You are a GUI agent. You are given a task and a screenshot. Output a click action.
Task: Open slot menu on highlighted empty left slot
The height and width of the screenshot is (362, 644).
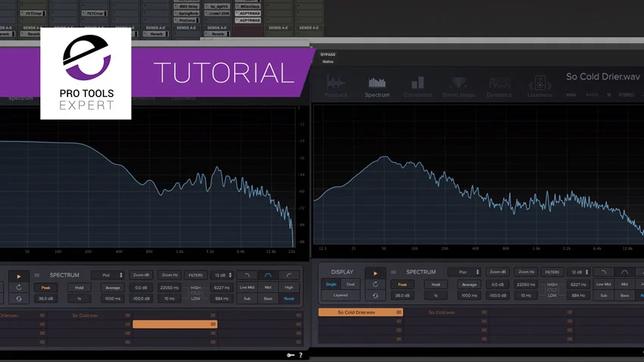213,324
